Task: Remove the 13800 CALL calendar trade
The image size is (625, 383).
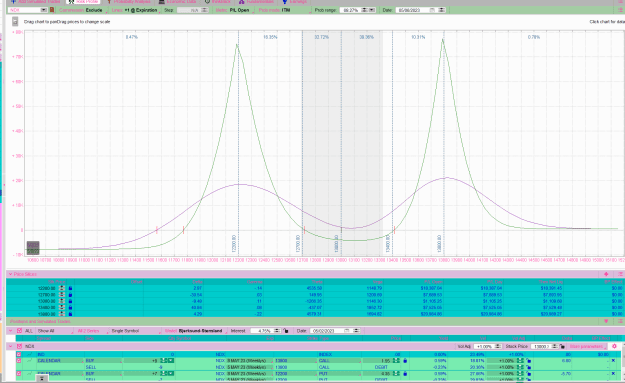Action: pyautogui.click(x=613, y=361)
